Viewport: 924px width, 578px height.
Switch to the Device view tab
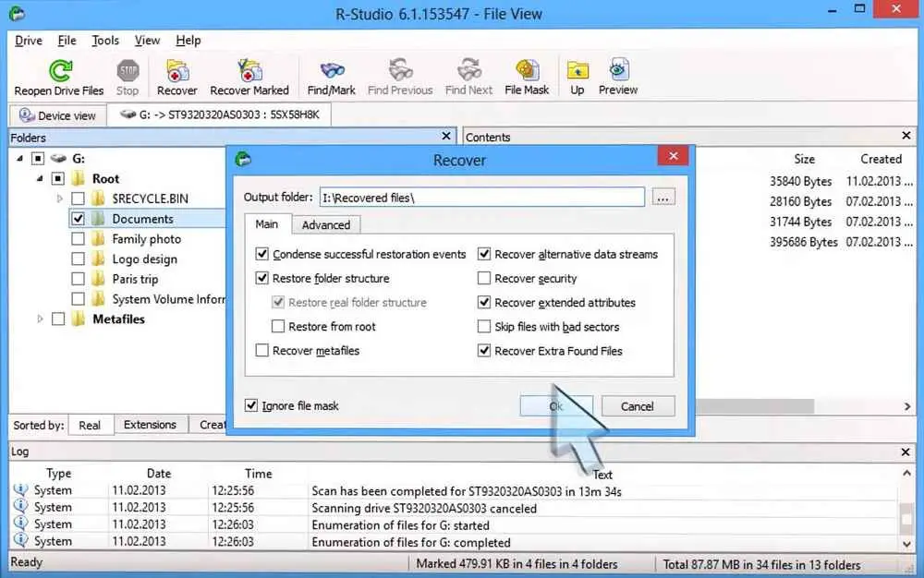57,115
